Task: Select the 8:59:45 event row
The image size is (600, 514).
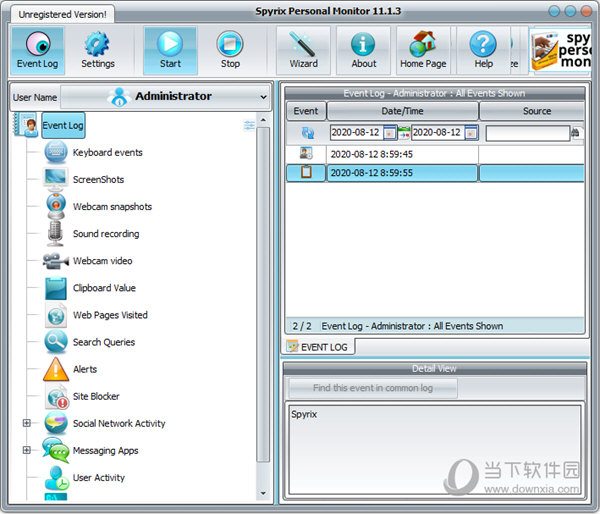Action: 435,154
